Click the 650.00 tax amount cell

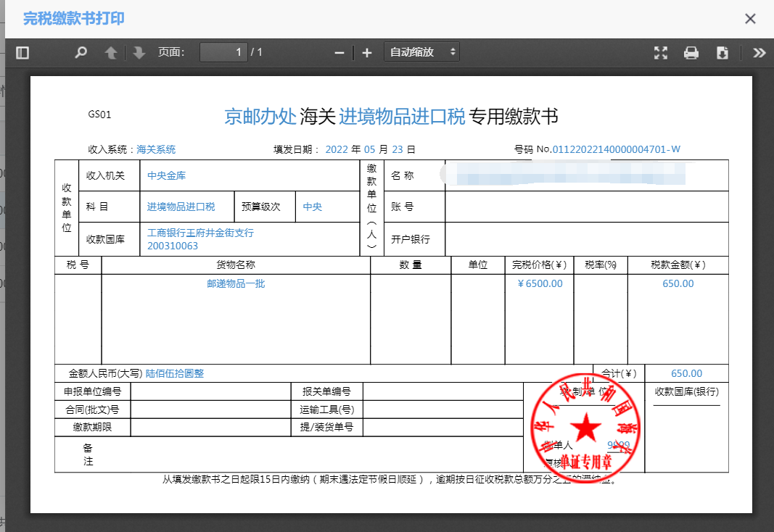[678, 283]
